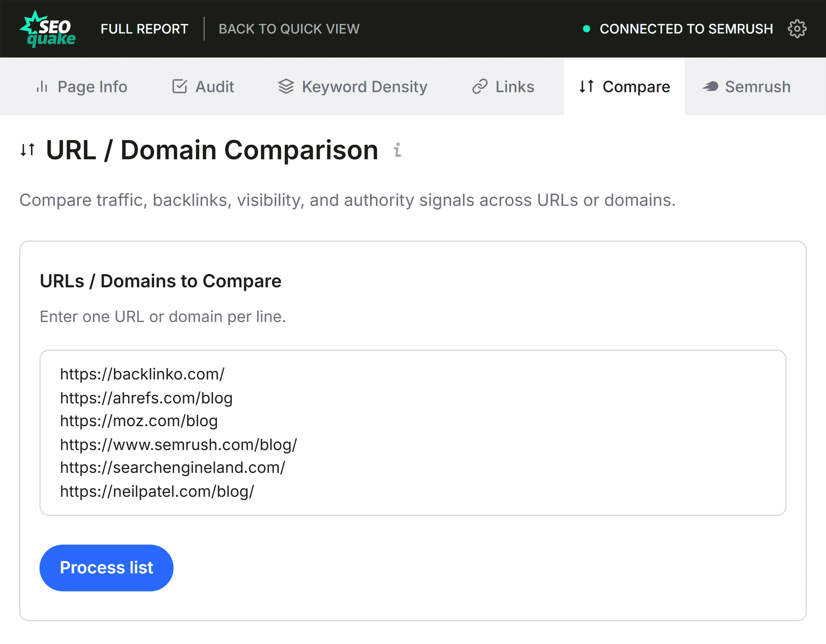Click the Keyword Density layers icon
The width and height of the screenshot is (826, 644).
(x=286, y=86)
